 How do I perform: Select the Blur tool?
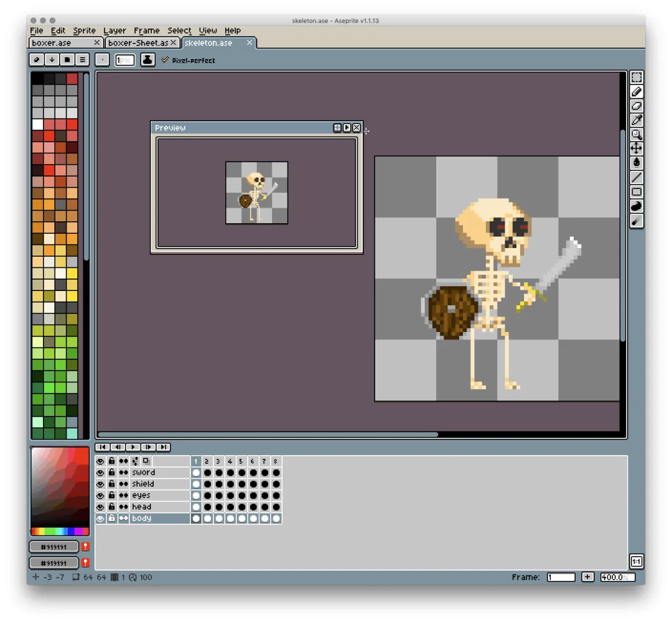pos(637,221)
